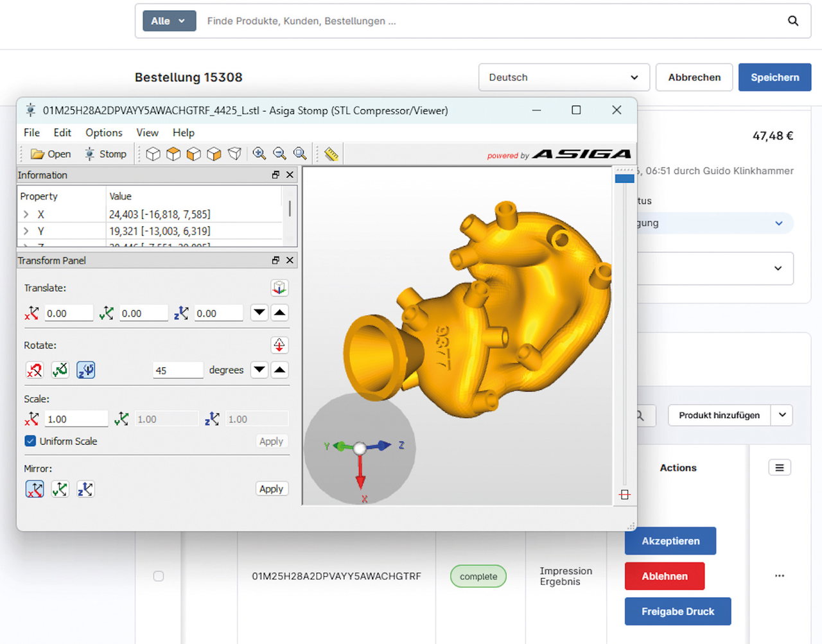Open the File menu
The image size is (822, 644).
[31, 132]
